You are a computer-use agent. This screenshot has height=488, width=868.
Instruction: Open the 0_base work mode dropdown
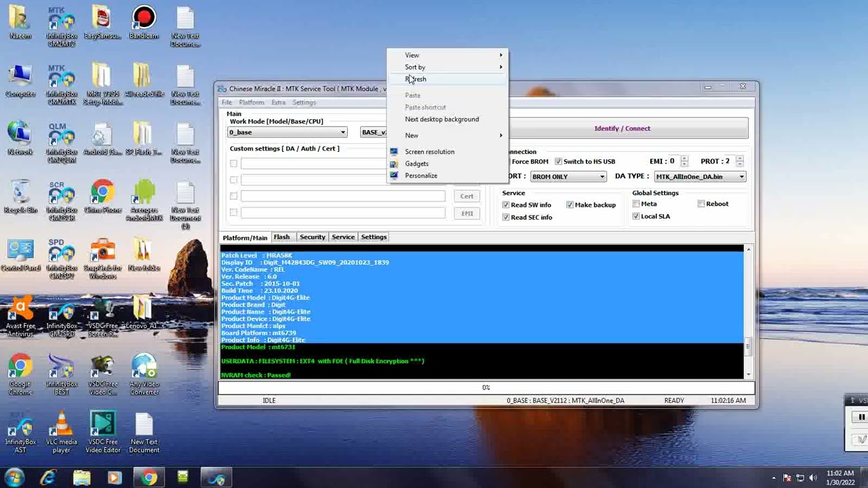click(x=288, y=132)
